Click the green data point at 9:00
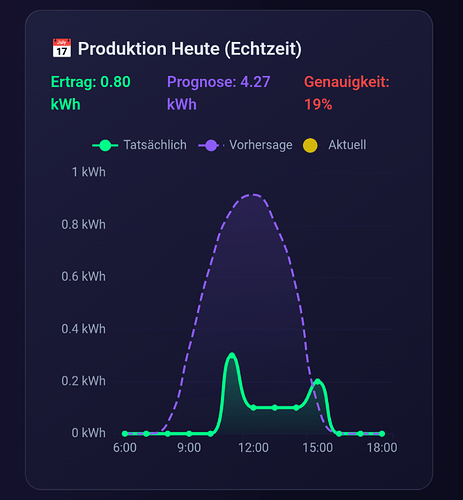Viewport: 463px width, 500px height. pyautogui.click(x=189, y=434)
